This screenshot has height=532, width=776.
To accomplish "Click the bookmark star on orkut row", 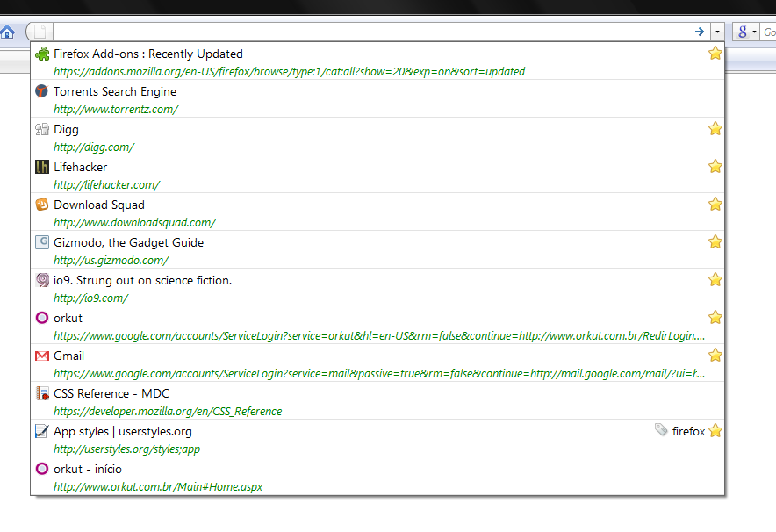I will [715, 317].
